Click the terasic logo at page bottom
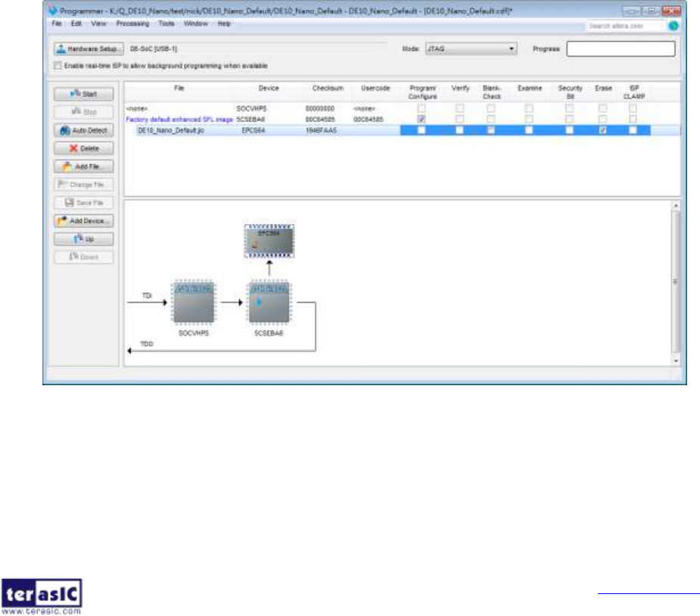Viewport: 700px width, 616px height. [42, 597]
